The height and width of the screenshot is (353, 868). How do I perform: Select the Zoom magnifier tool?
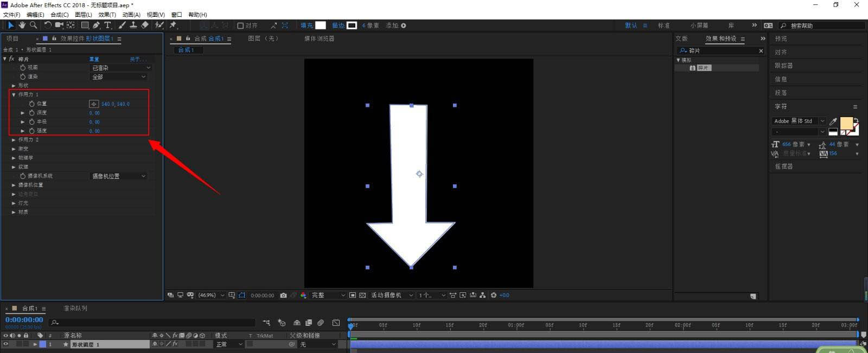33,25
